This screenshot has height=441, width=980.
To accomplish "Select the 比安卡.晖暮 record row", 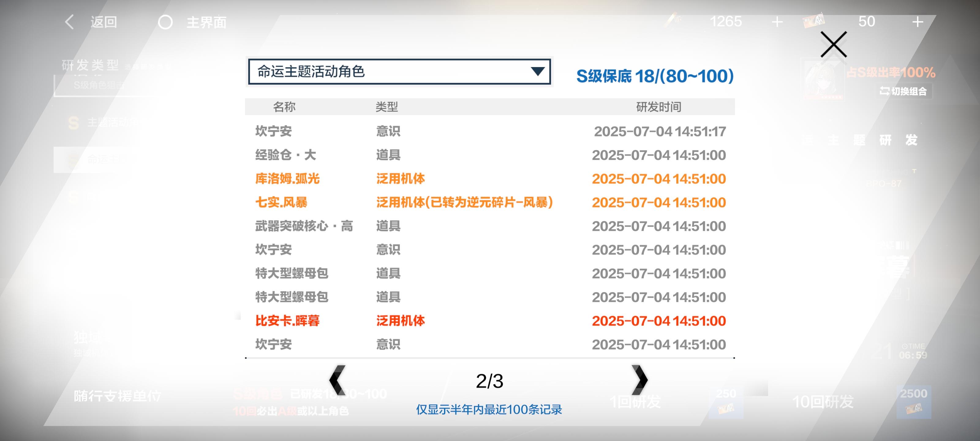I will coord(490,321).
